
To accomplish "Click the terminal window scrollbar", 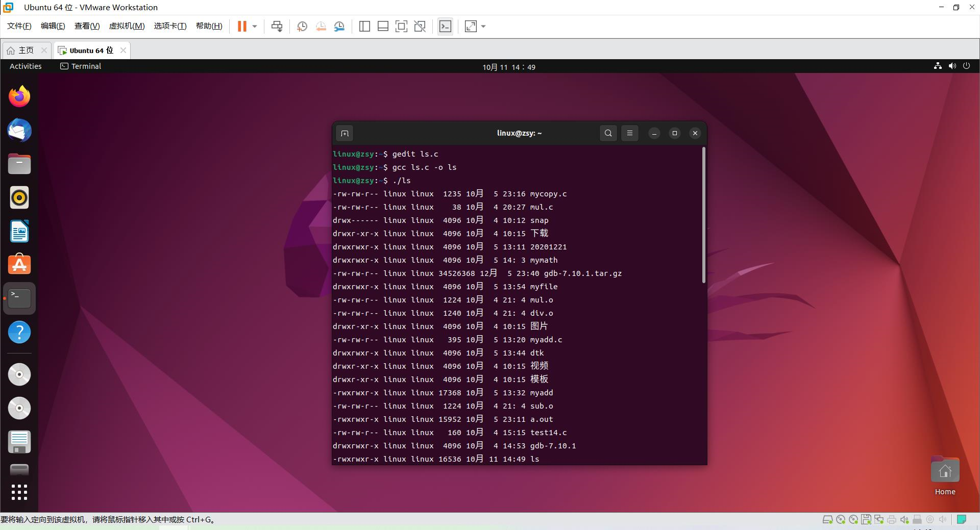I will [704, 215].
